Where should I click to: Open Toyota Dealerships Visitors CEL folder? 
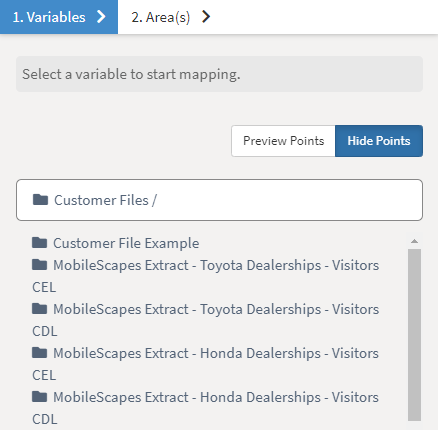[x=205, y=276]
